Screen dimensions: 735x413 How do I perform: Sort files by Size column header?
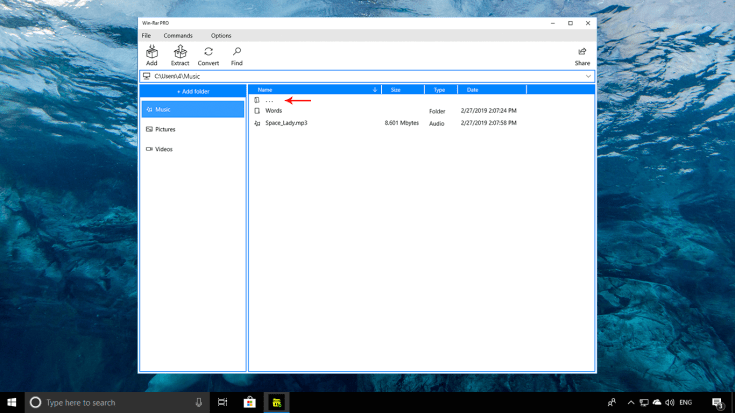(x=395, y=90)
